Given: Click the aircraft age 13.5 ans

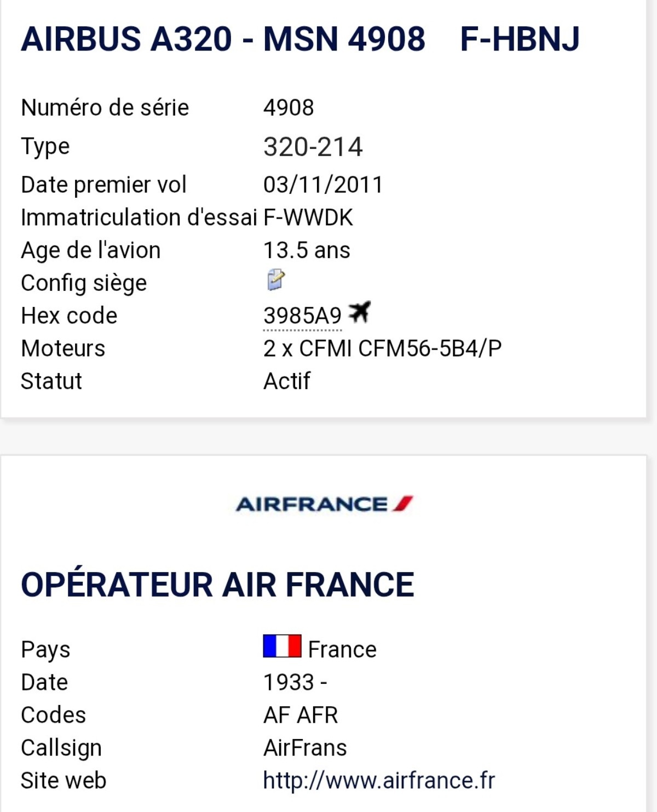Looking at the screenshot, I should pos(307,250).
